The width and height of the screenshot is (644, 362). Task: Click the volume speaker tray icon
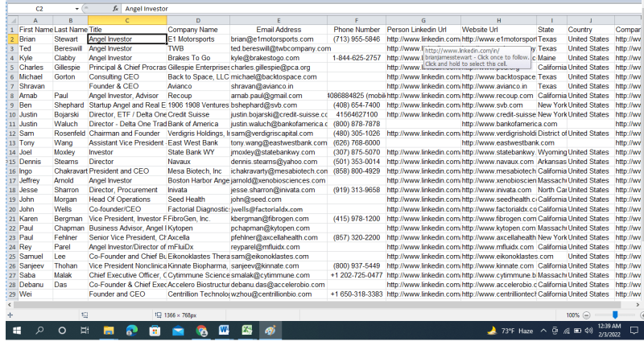[588, 331]
